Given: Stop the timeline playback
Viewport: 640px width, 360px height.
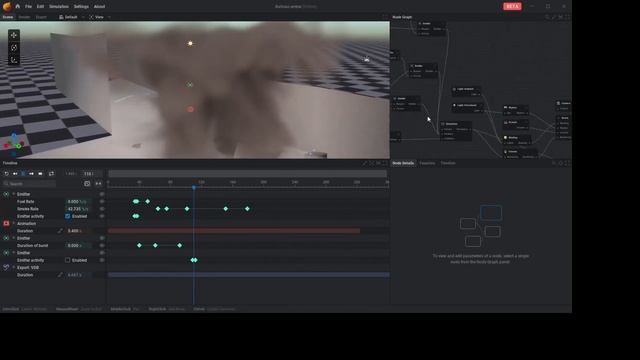Looking at the screenshot, I should coord(40,174).
